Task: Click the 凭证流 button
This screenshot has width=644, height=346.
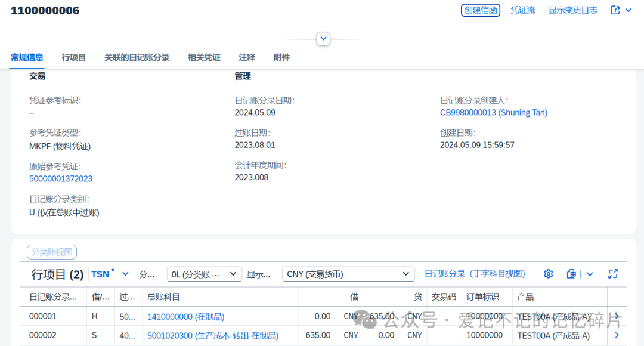Action: 523,10
